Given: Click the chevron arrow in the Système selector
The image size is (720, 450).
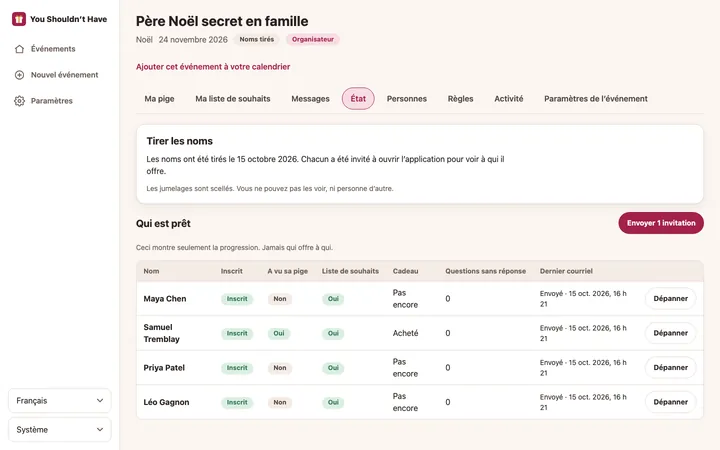Looking at the screenshot, I should click(100, 429).
